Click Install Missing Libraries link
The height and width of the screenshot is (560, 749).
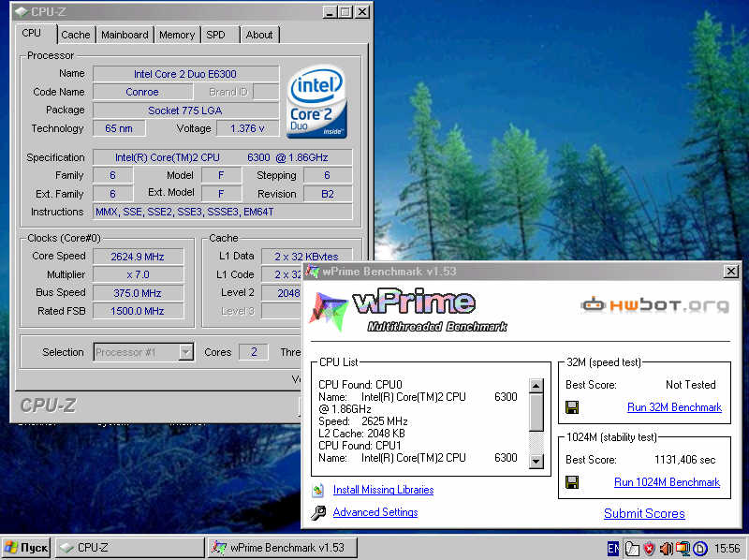tap(384, 490)
